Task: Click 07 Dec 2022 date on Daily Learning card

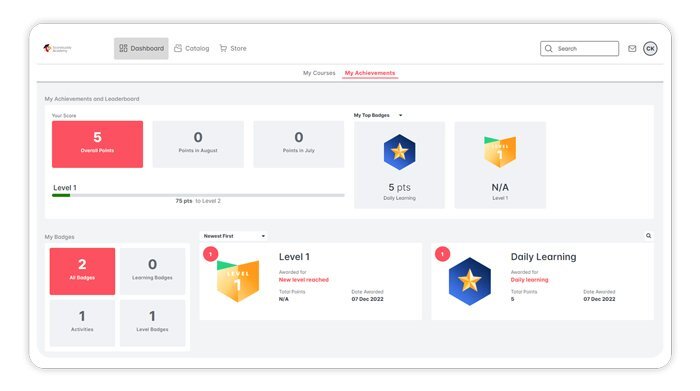Action: [599, 299]
